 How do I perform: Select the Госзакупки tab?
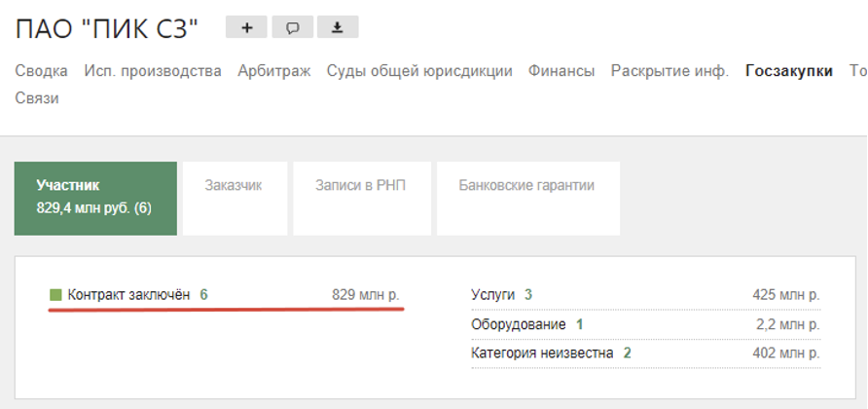coord(788,71)
